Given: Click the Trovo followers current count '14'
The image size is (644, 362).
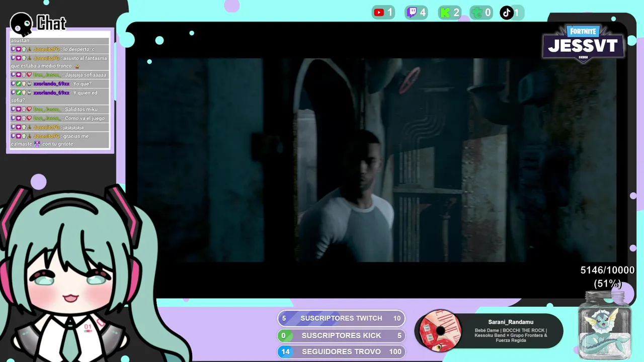Looking at the screenshot, I should pyautogui.click(x=285, y=352).
